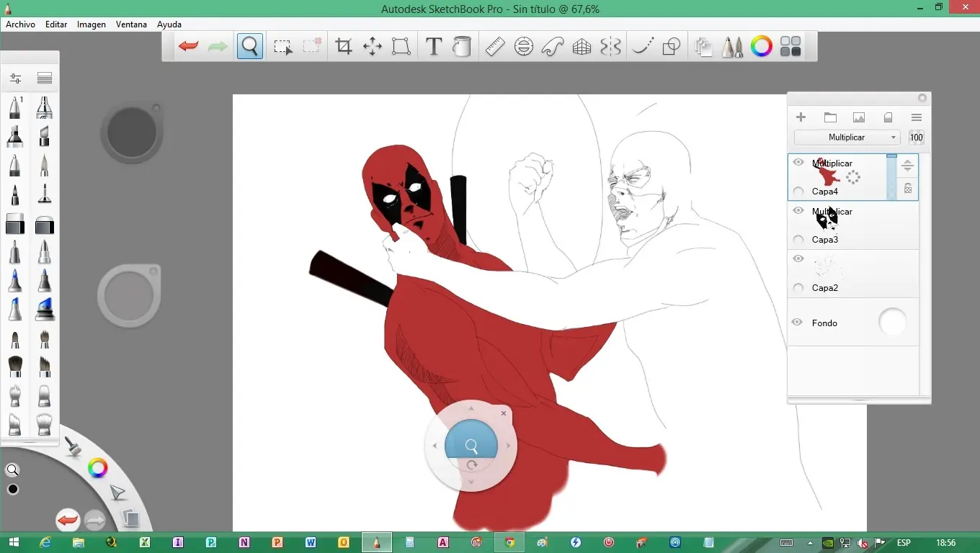980x553 pixels.
Task: Open the Layer Editor hamburger menu
Action: pyautogui.click(x=917, y=117)
